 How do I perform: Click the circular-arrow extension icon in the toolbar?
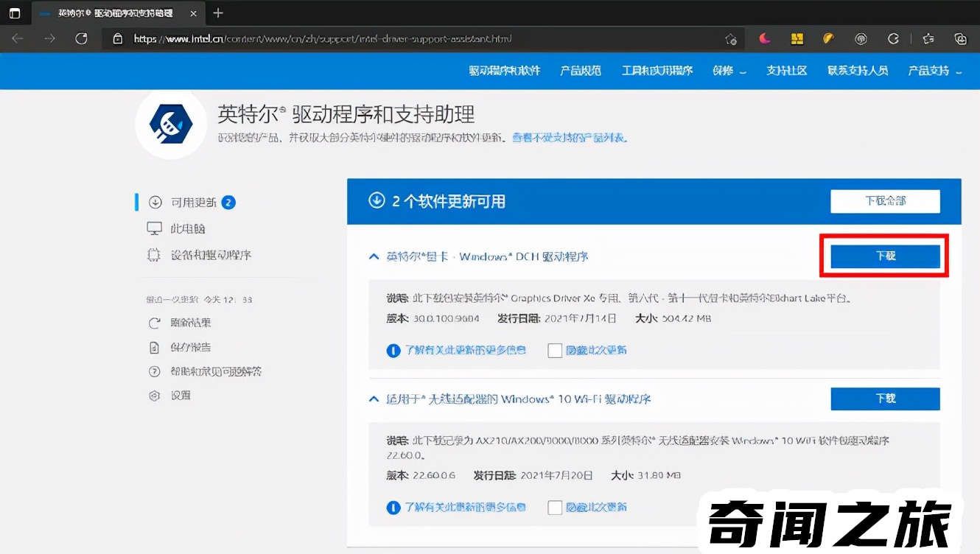(893, 39)
